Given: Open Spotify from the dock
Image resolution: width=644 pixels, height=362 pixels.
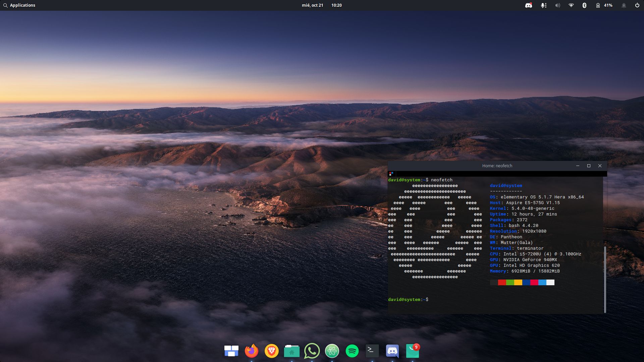Looking at the screenshot, I should coord(352,351).
